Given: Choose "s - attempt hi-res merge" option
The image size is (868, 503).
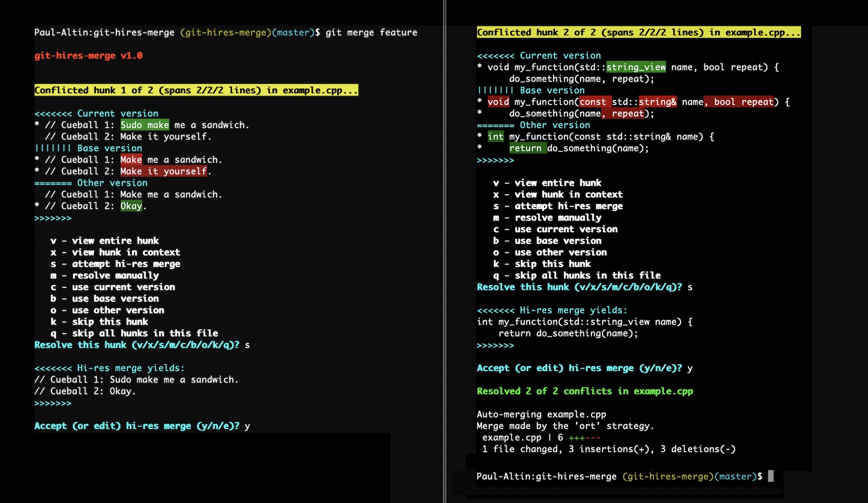Looking at the screenshot, I should click(x=115, y=264).
